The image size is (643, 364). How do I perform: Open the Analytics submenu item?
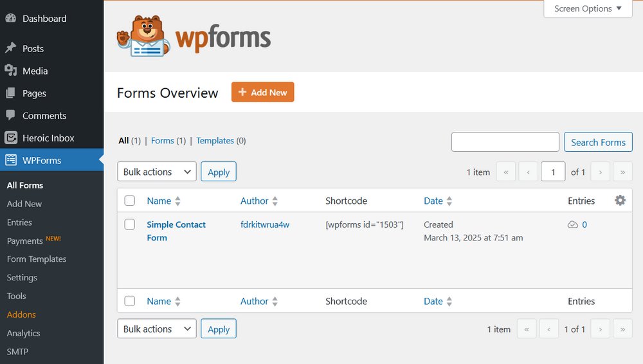point(23,333)
